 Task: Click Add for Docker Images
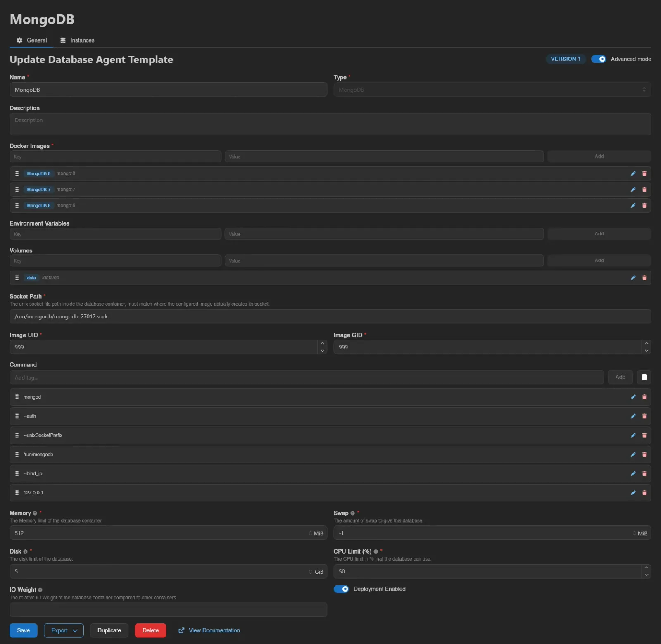[599, 157]
